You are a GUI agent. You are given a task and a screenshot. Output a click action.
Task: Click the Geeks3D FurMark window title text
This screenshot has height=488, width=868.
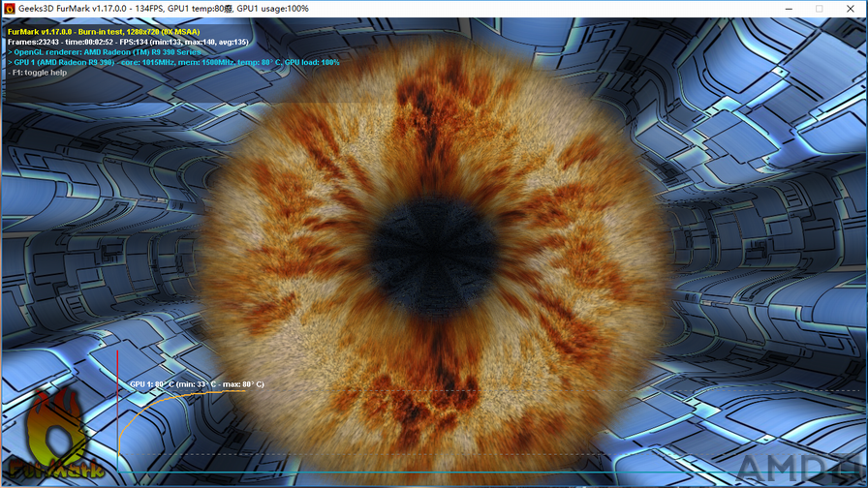(164, 9)
